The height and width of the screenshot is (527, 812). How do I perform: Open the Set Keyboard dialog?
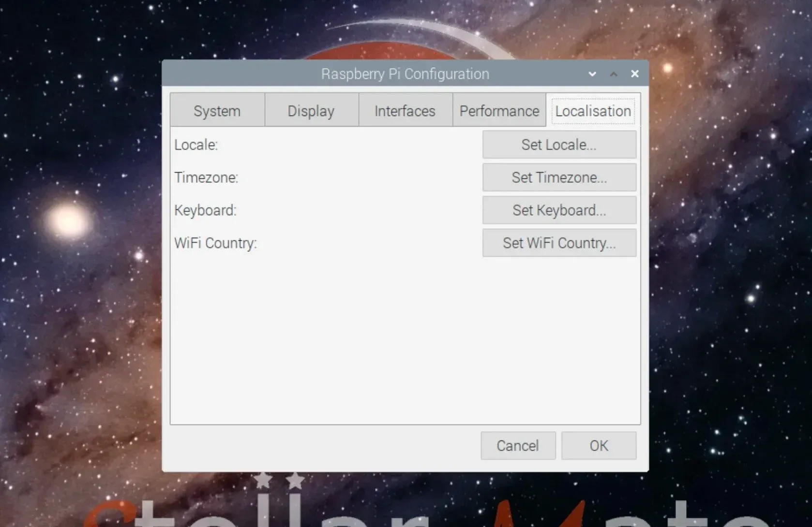click(x=559, y=210)
